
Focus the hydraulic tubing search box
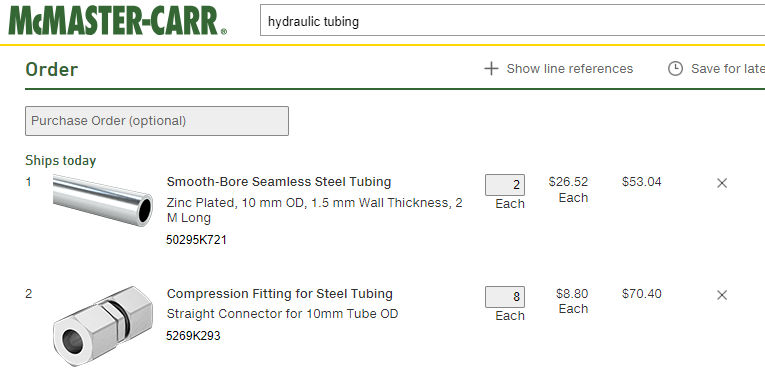click(x=512, y=20)
